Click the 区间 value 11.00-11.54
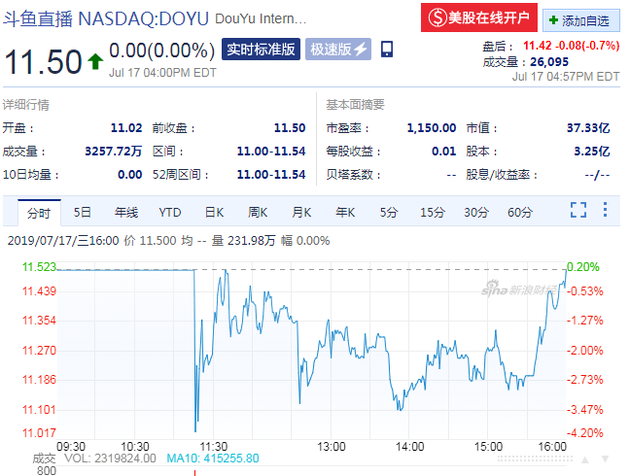The image size is (630, 476). (271, 151)
